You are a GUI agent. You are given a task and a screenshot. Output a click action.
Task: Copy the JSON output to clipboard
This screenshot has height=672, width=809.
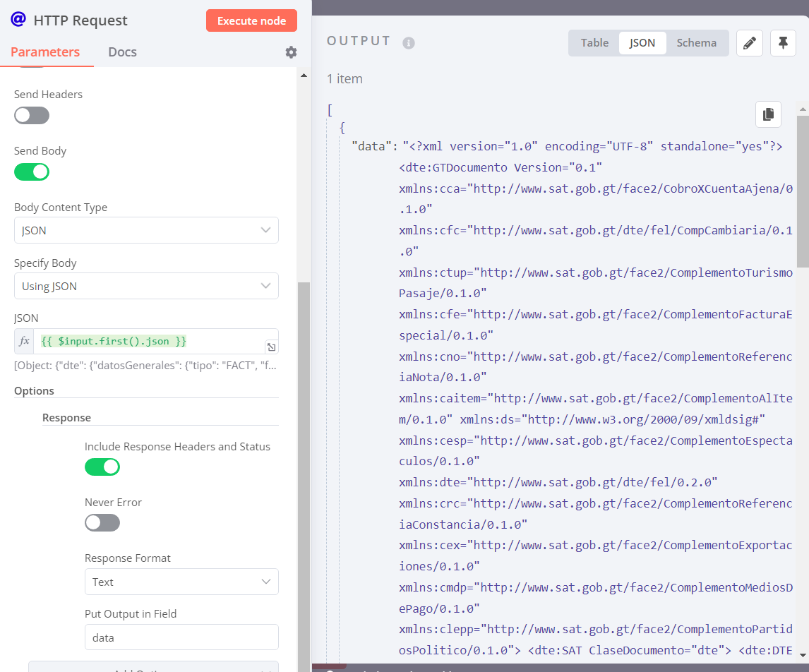[x=768, y=114]
